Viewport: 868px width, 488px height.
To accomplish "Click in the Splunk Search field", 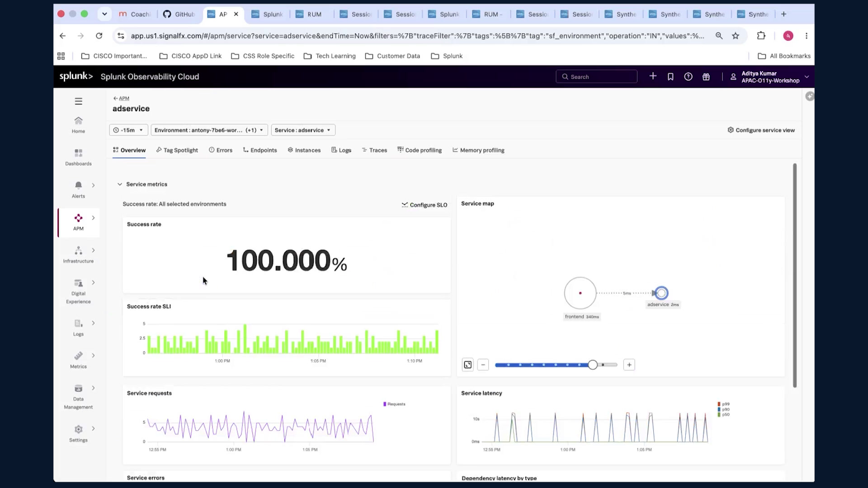I will click(x=596, y=77).
